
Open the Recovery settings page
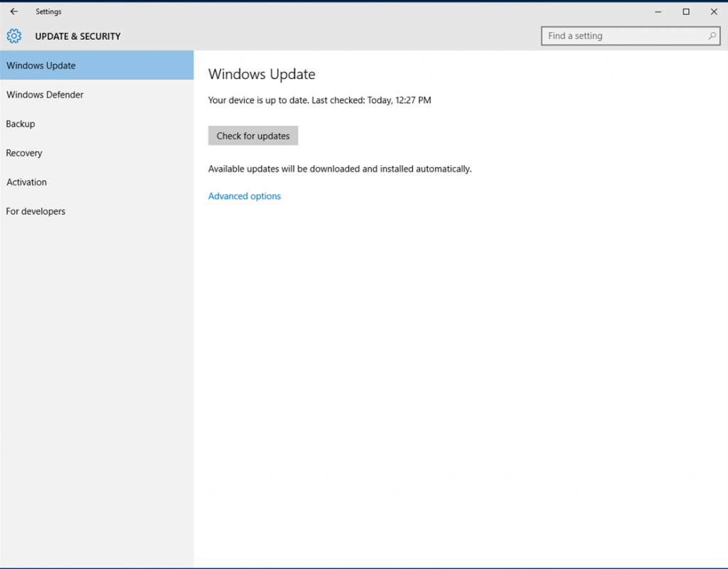pyautogui.click(x=23, y=153)
